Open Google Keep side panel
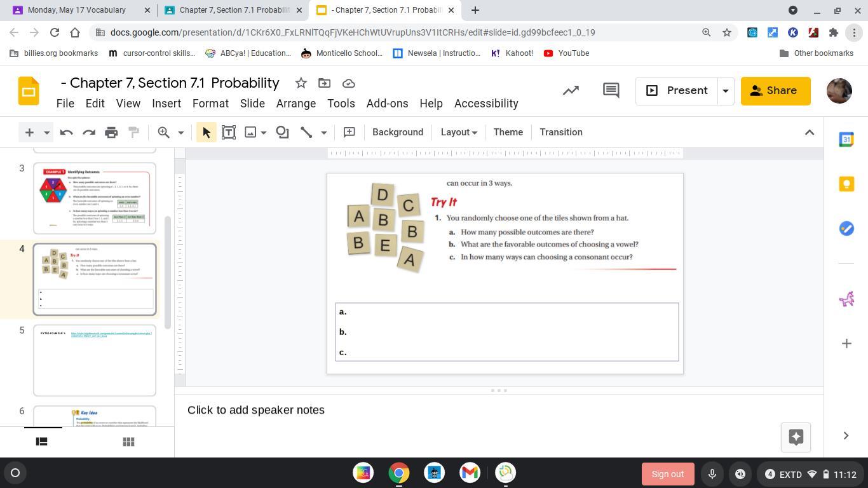 click(846, 184)
